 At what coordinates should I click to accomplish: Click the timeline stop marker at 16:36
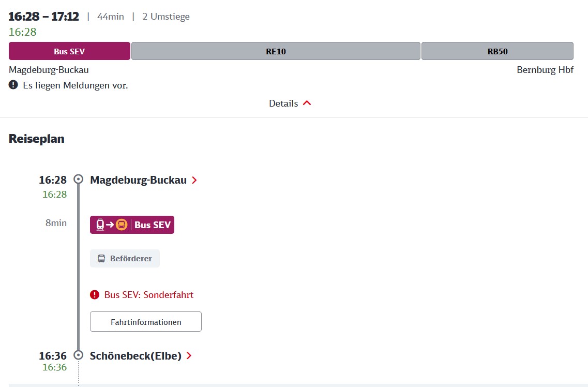point(79,355)
